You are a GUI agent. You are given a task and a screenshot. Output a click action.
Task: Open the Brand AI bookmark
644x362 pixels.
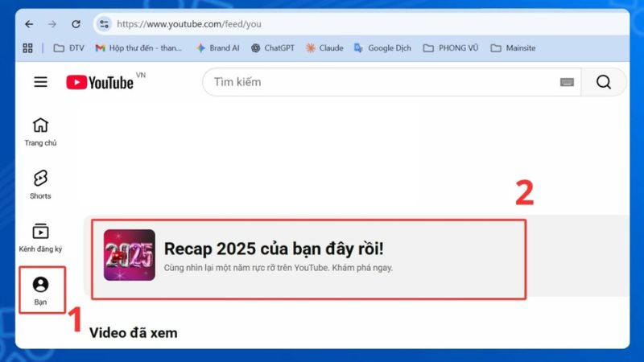[217, 48]
